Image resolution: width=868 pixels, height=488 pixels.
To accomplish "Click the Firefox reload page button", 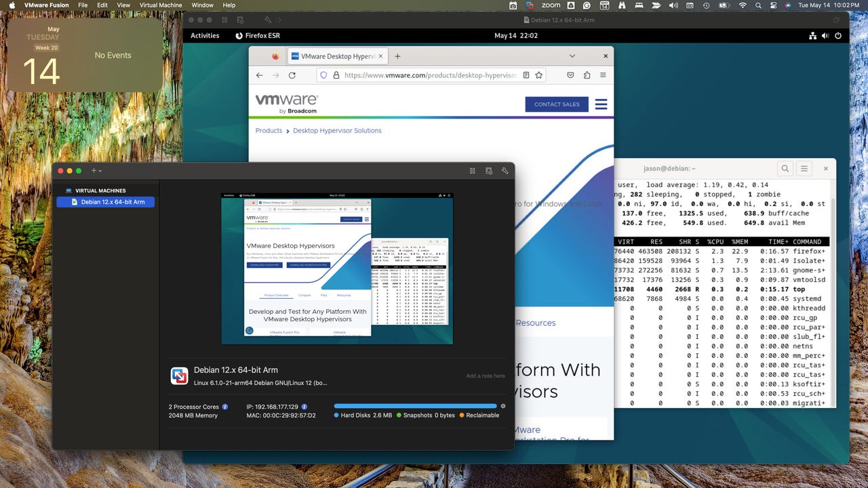I will (x=292, y=75).
